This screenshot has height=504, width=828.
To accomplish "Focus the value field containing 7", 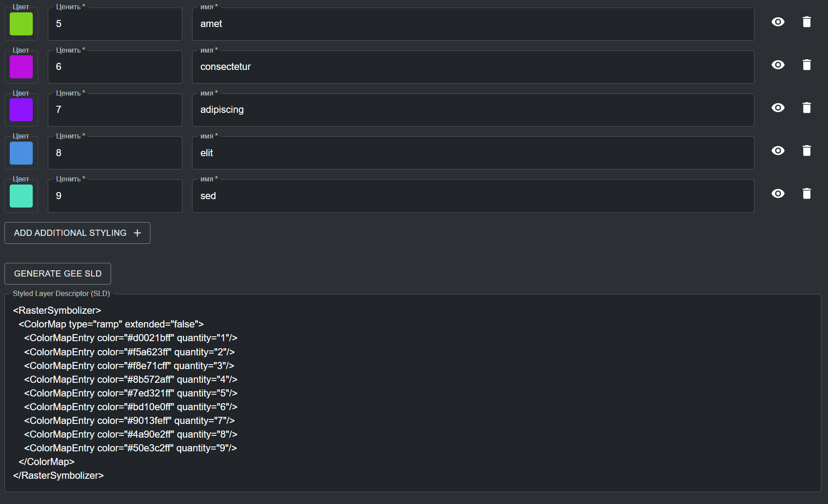I will tap(115, 110).
